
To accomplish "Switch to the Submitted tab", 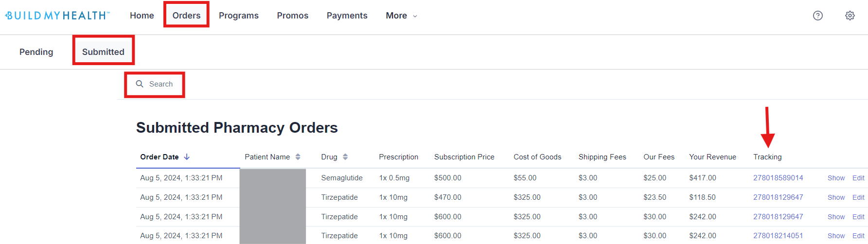I will tap(103, 52).
